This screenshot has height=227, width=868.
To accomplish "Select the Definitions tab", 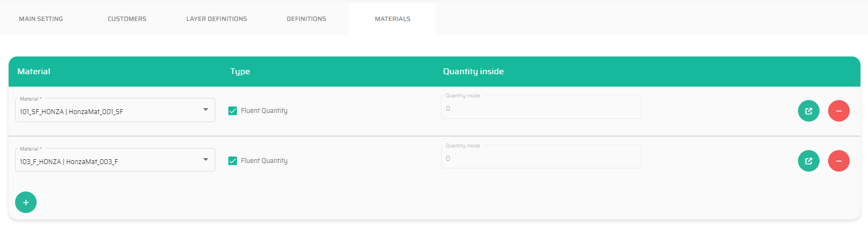I will 306,19.
